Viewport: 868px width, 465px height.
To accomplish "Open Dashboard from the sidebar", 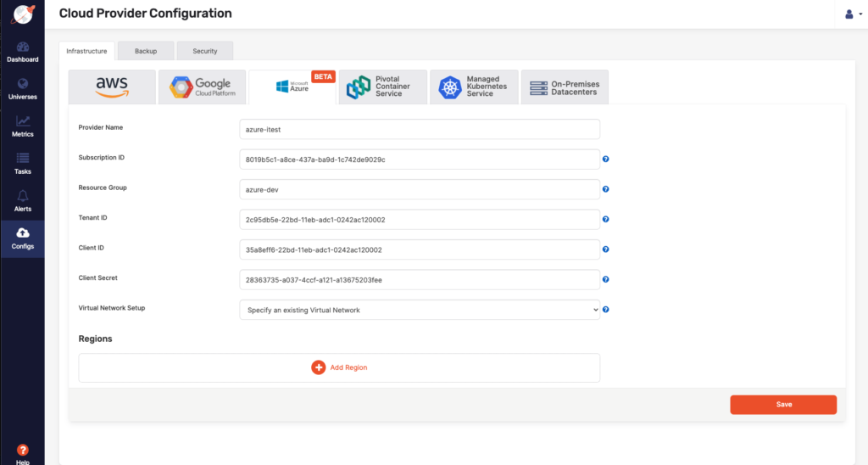I will click(x=22, y=52).
